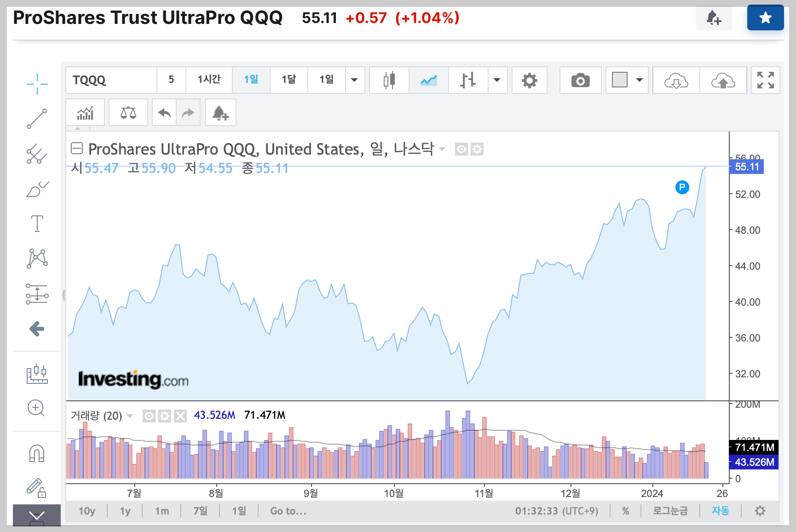This screenshot has height=532, width=796.
Task: Open 거래량 (20) indicator dropdown arrow
Action: coord(130,416)
